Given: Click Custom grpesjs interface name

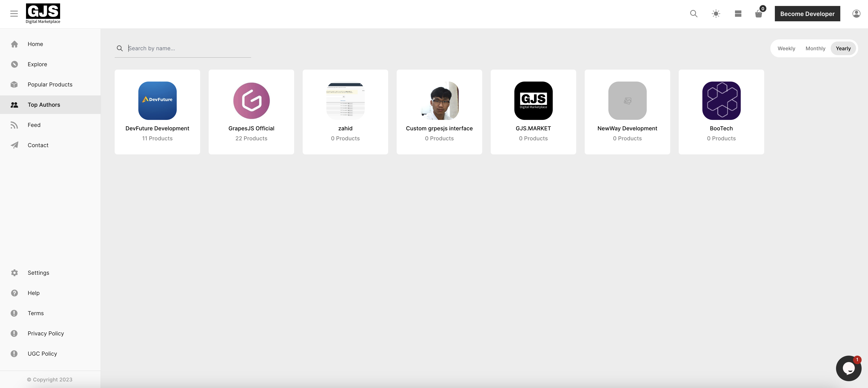Looking at the screenshot, I should 439,128.
